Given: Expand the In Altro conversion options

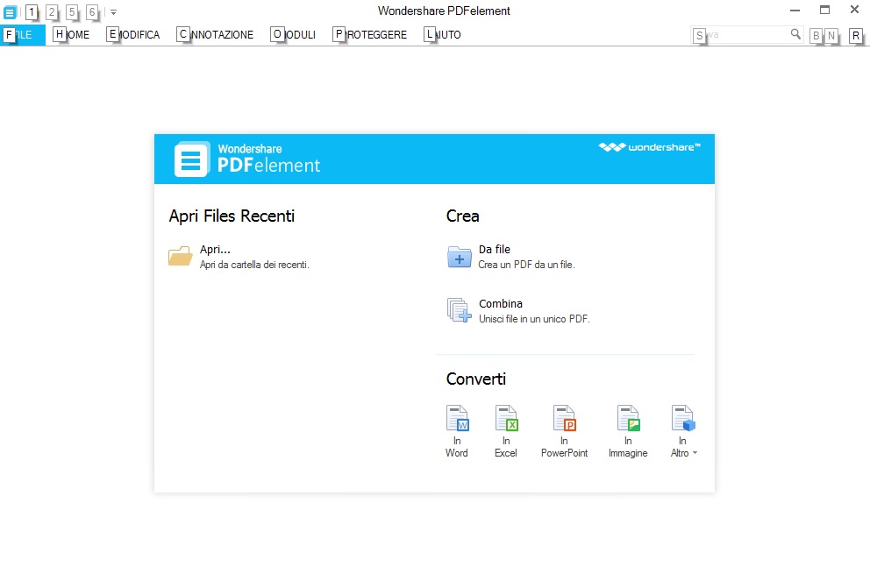Looking at the screenshot, I should [x=683, y=431].
